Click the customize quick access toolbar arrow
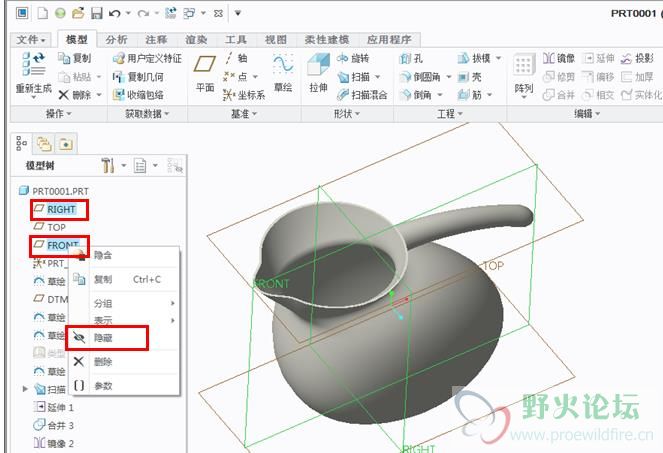 pyautogui.click(x=238, y=14)
